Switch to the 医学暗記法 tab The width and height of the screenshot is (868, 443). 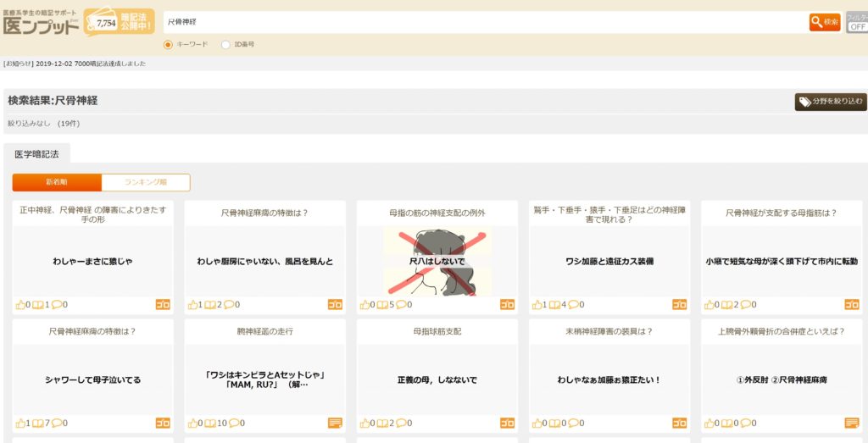click(x=36, y=153)
